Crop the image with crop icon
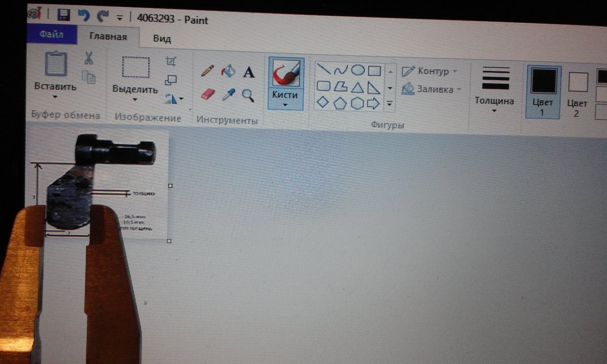The width and height of the screenshot is (607, 364). (171, 61)
